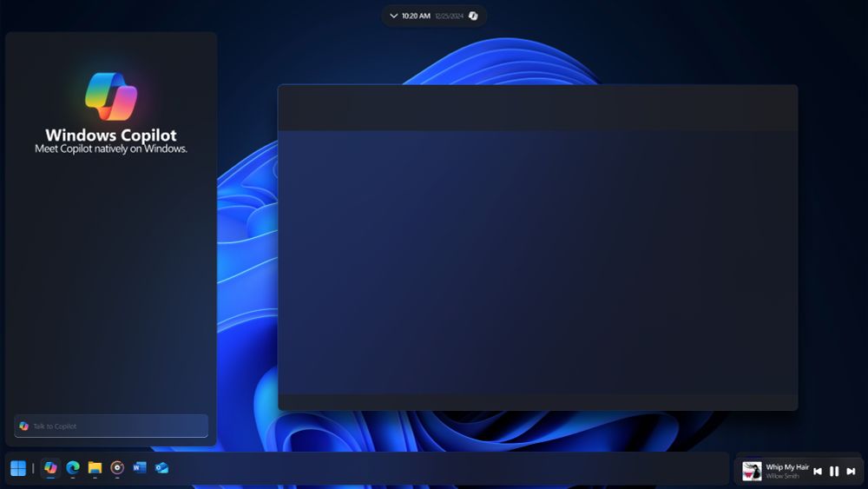This screenshot has height=489, width=868.
Task: Click the Copilot icon in the taskbar
Action: tap(50, 468)
